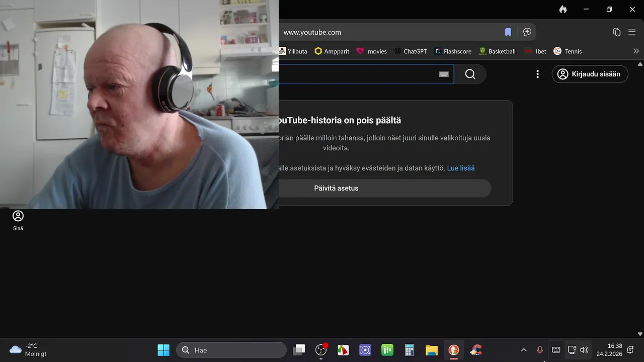Open the movies bookmark
644x362 pixels.
coord(372,51)
